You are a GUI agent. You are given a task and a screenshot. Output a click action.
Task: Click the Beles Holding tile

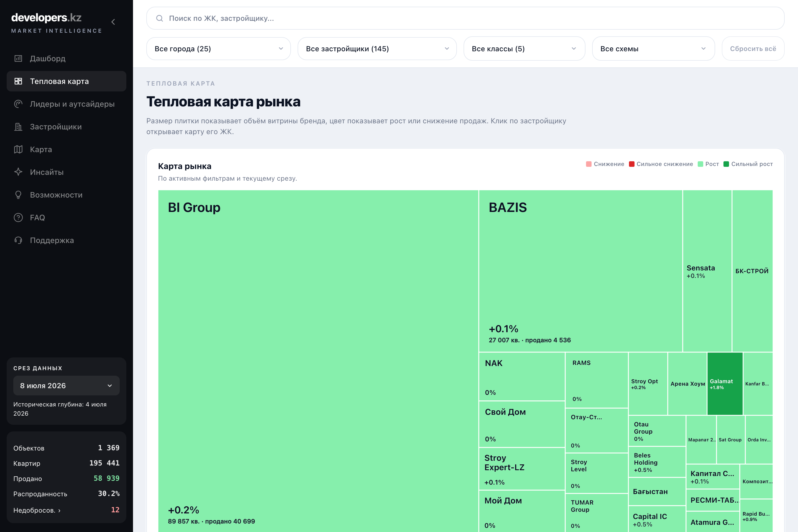click(x=657, y=462)
